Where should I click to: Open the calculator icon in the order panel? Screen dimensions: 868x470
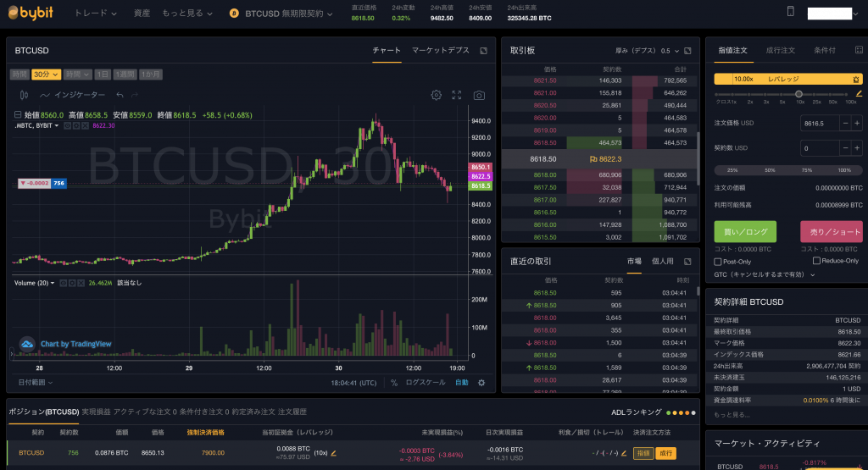tap(859, 50)
